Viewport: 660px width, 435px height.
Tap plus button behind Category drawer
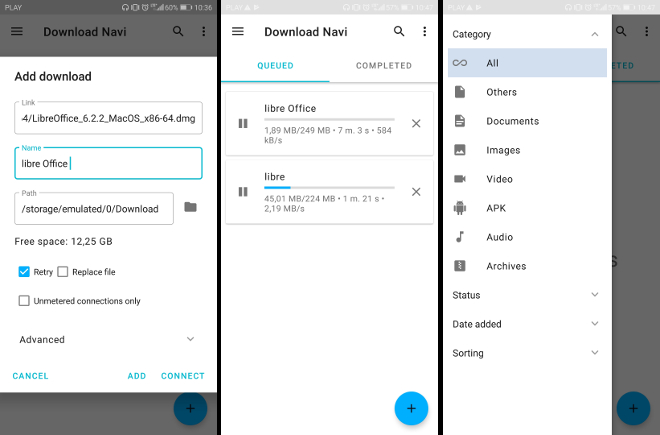point(633,408)
